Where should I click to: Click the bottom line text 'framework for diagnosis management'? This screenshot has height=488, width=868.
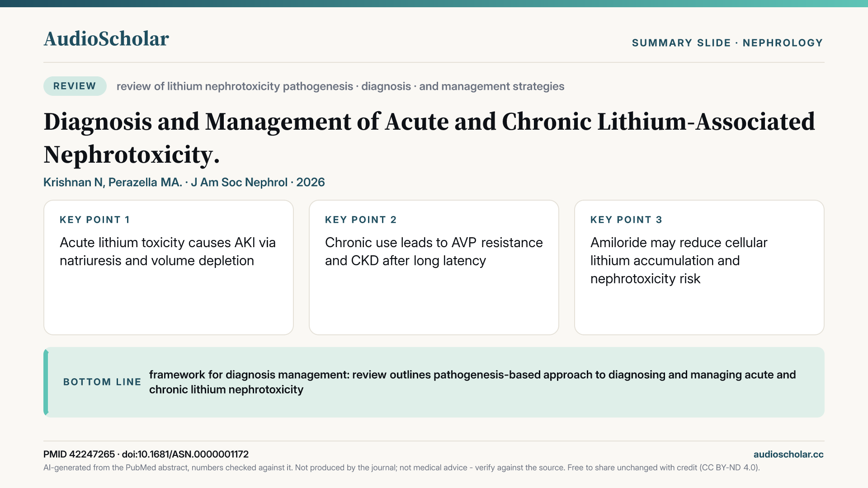pos(472,382)
